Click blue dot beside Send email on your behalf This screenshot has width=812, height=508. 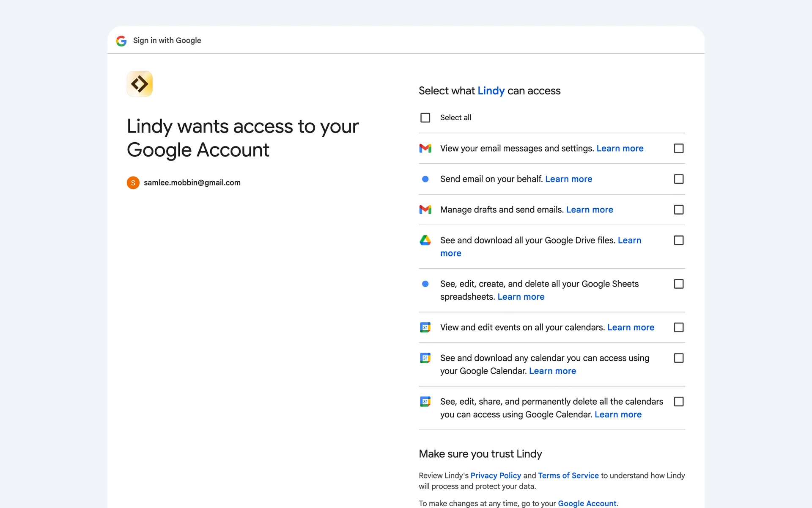425,179
